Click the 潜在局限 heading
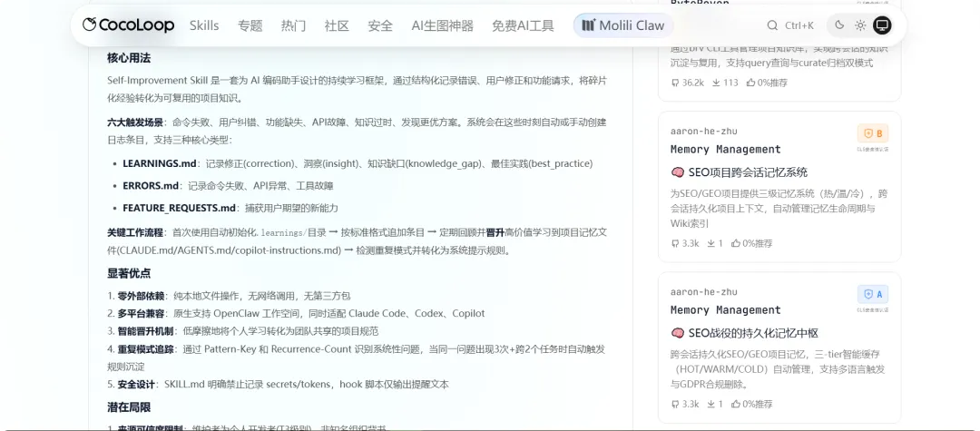The height and width of the screenshot is (431, 980). (129, 407)
